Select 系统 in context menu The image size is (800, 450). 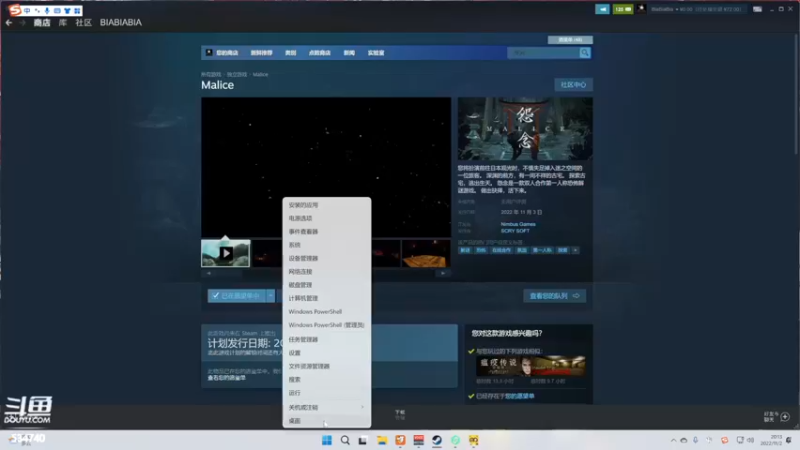click(327, 245)
